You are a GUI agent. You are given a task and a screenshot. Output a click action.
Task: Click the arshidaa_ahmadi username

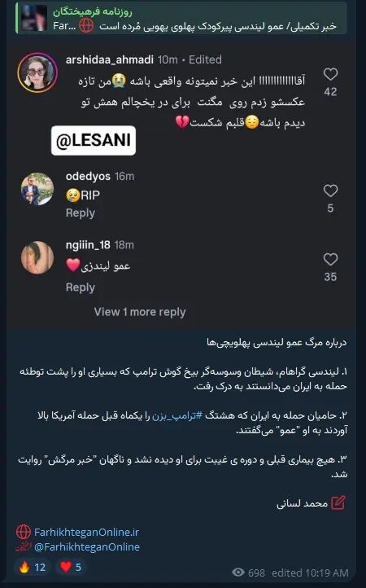click(109, 59)
